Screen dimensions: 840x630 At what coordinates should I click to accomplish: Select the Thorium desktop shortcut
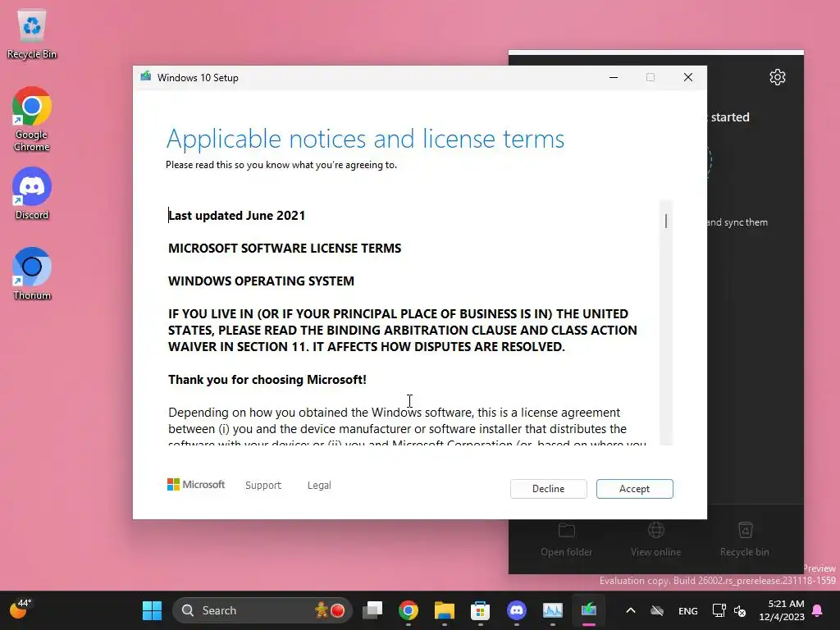(x=32, y=274)
